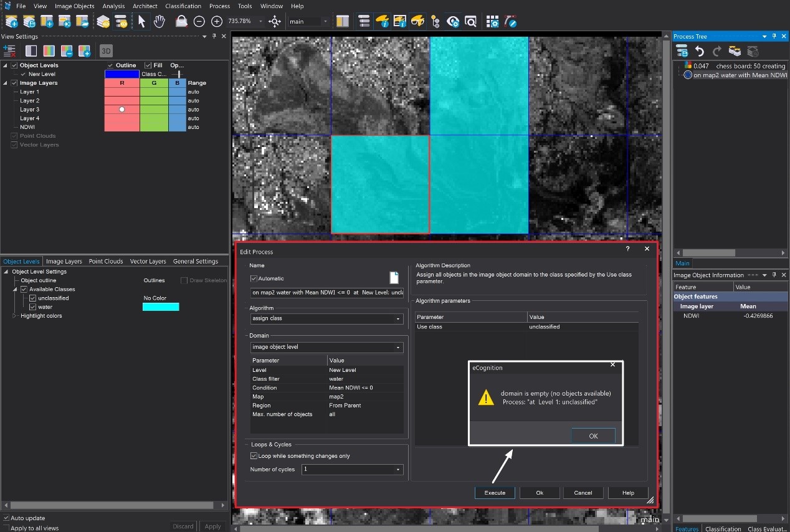
Task: Click the zoom in plus icon
Action: point(217,21)
